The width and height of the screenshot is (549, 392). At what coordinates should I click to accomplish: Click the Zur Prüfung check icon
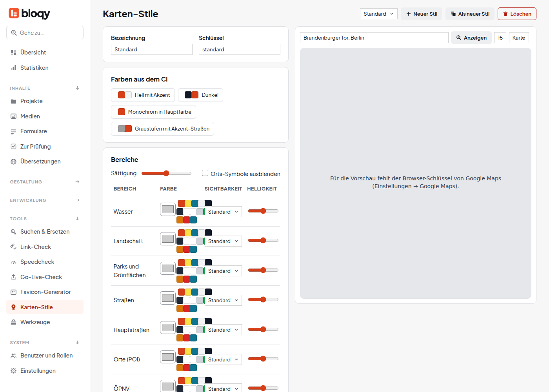pos(13,147)
